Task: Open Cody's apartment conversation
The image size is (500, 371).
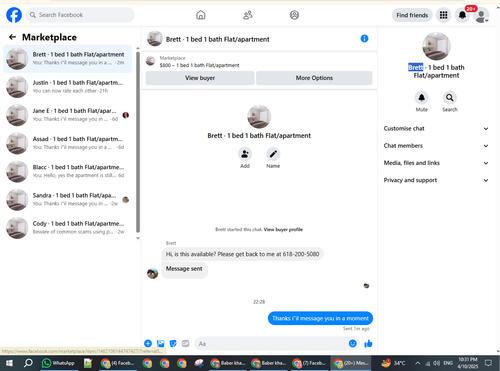Action: pyautogui.click(x=68, y=228)
